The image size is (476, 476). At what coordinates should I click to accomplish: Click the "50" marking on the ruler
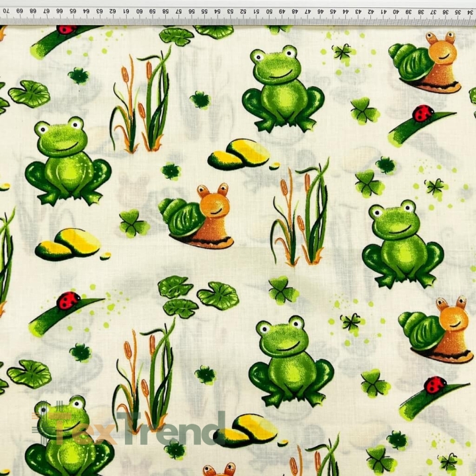269,11
